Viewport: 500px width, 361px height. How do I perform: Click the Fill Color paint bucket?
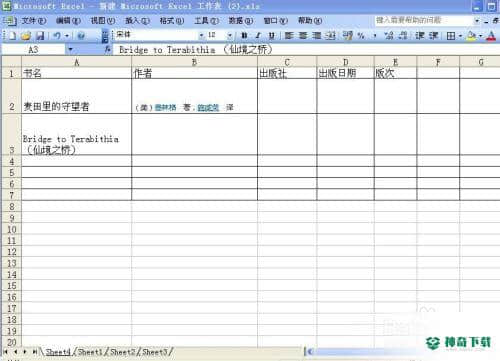472,35
